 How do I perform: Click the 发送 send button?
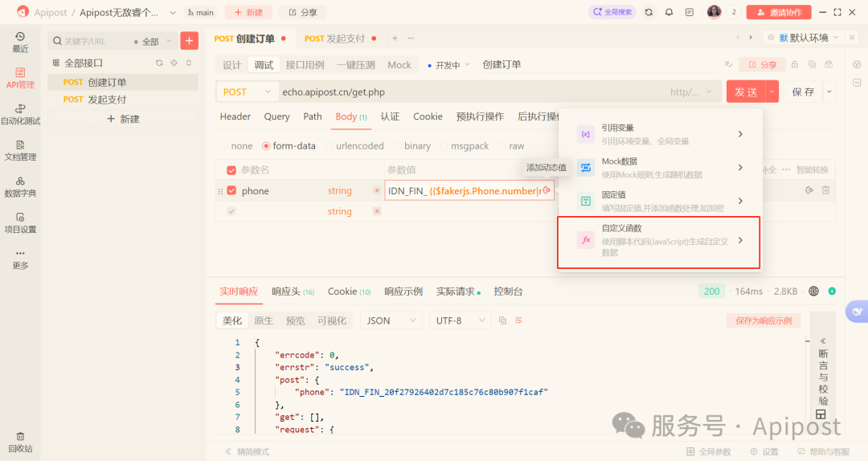(x=746, y=92)
